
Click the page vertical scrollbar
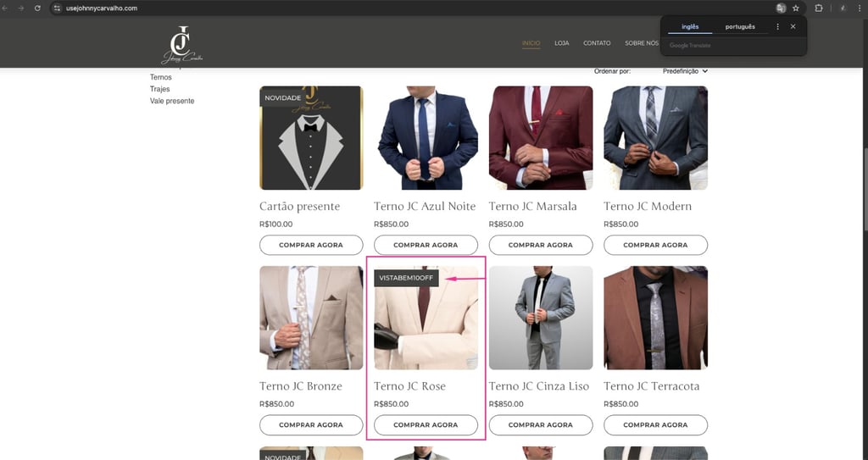[x=865, y=188]
